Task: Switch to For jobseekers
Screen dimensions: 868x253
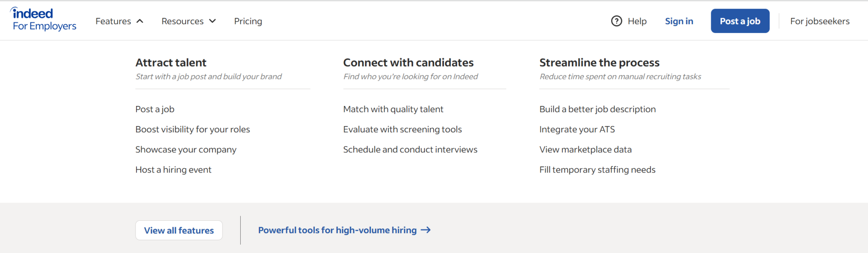Action: click(x=819, y=21)
